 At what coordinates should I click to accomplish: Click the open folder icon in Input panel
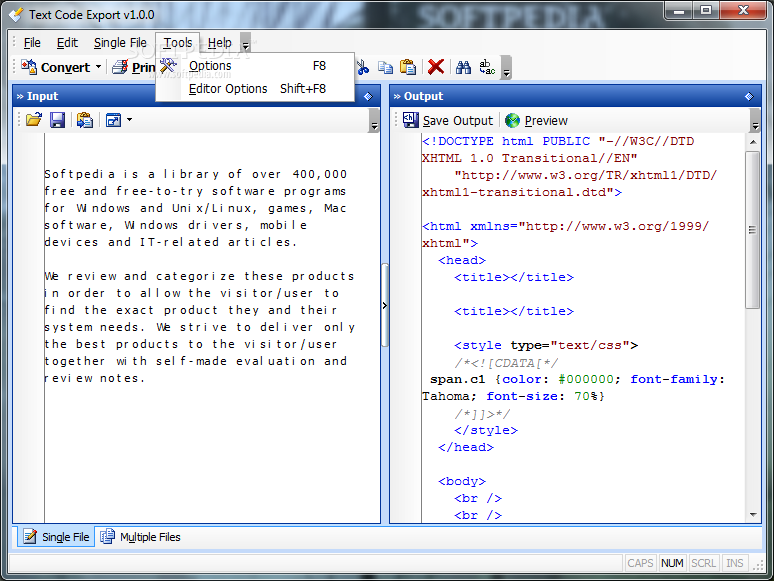(34, 120)
